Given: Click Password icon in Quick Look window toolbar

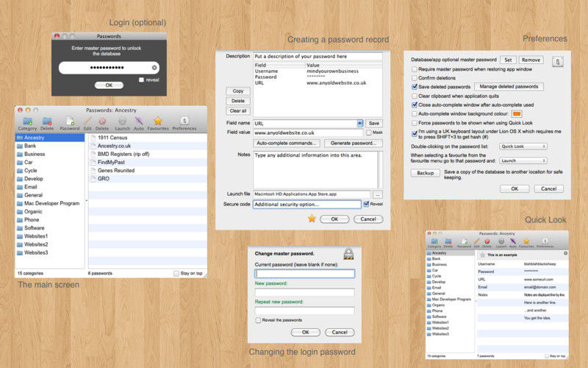Looking at the screenshot, I should point(465,241).
